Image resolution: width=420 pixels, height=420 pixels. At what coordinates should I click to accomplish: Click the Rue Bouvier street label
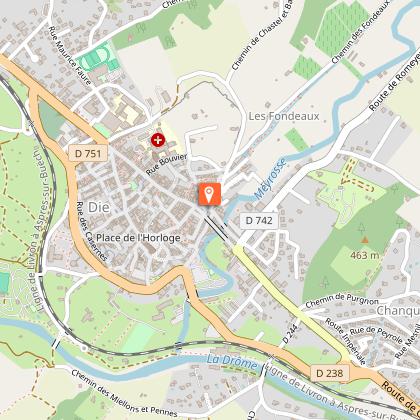click(167, 164)
